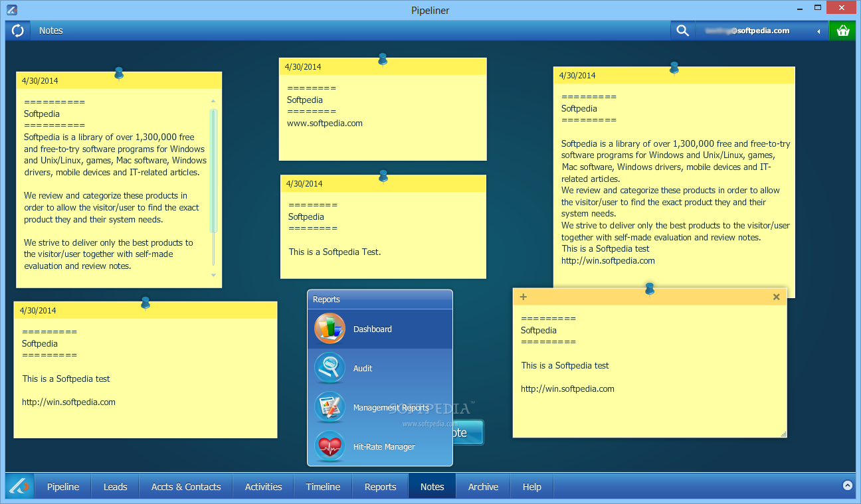Go to the Activities tab
The width and height of the screenshot is (861, 504).
coord(263,487)
